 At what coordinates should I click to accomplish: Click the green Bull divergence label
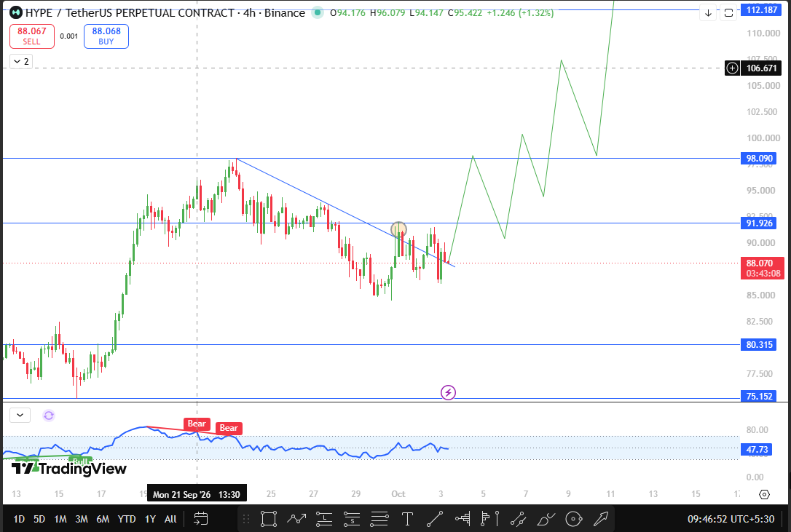[80, 461]
